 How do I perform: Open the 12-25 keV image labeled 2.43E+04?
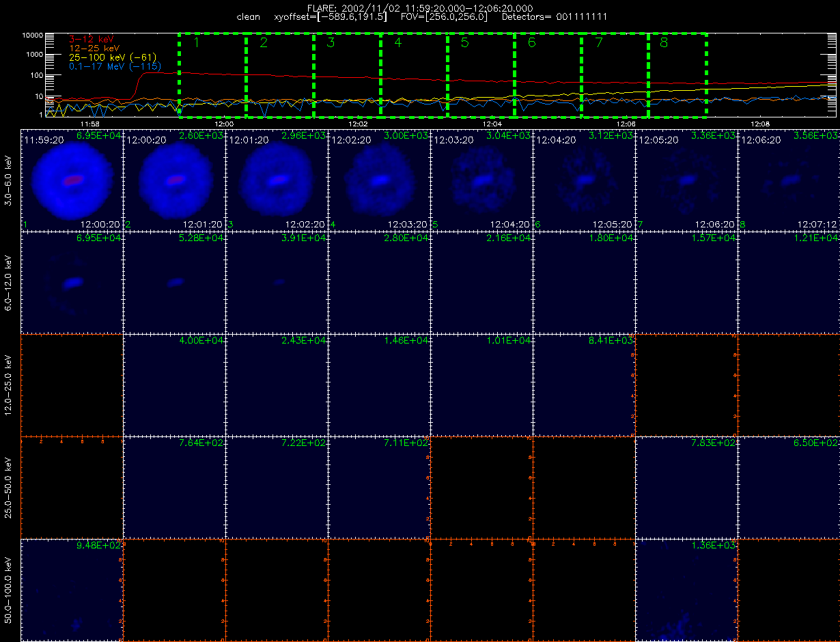[x=277, y=385]
